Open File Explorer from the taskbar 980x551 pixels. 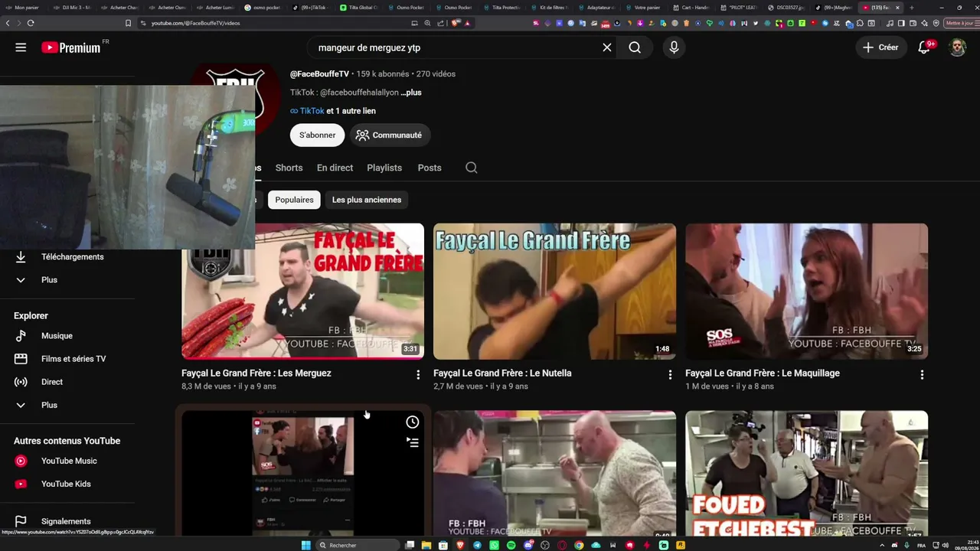click(426, 545)
